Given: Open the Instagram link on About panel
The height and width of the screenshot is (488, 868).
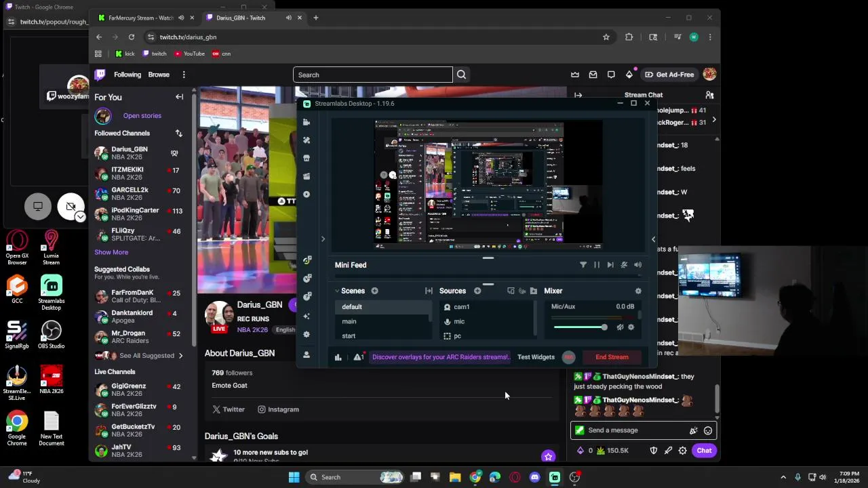Looking at the screenshot, I should click(278, 409).
